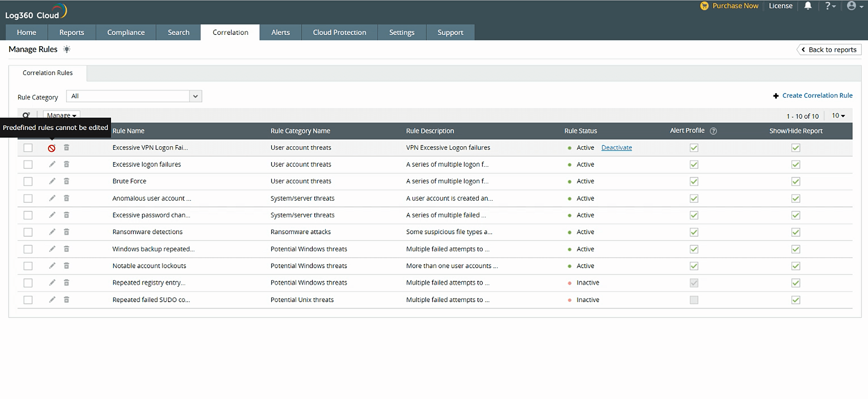Delete the Ransomware detections rule
This screenshot has height=399, width=868.
click(67, 232)
